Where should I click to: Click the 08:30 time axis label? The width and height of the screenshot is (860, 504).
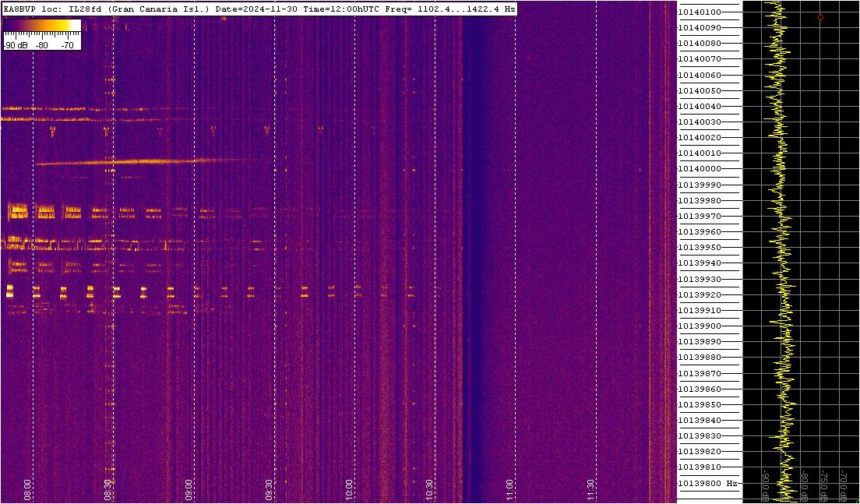[108, 490]
